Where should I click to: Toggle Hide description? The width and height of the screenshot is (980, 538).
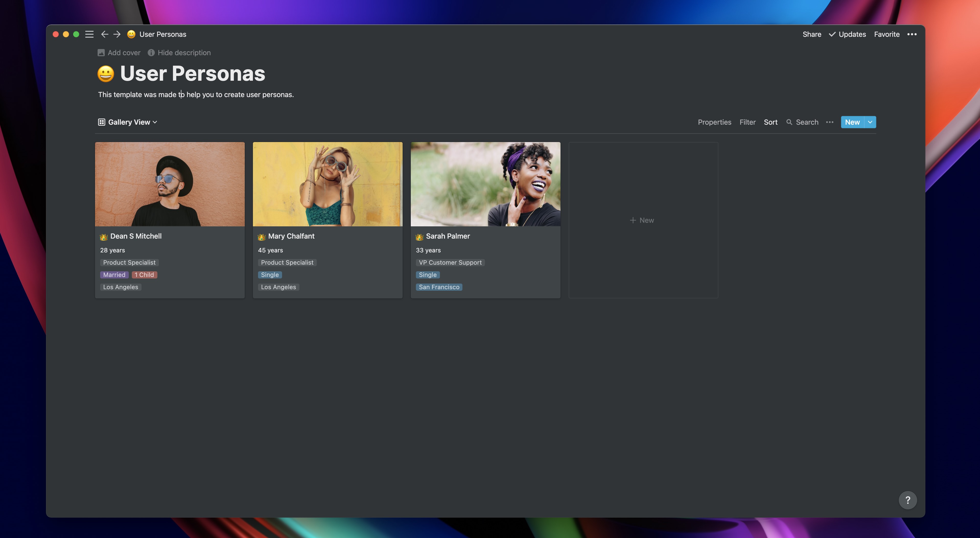(x=179, y=53)
